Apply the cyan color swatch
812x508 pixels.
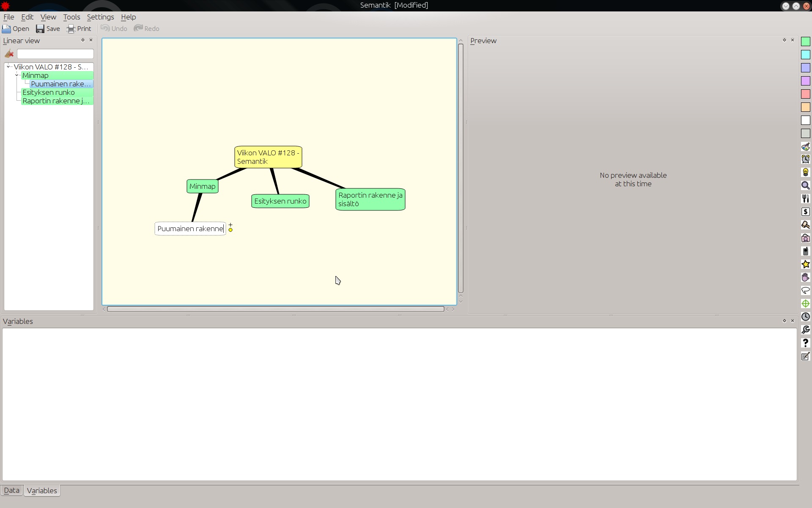click(806, 55)
